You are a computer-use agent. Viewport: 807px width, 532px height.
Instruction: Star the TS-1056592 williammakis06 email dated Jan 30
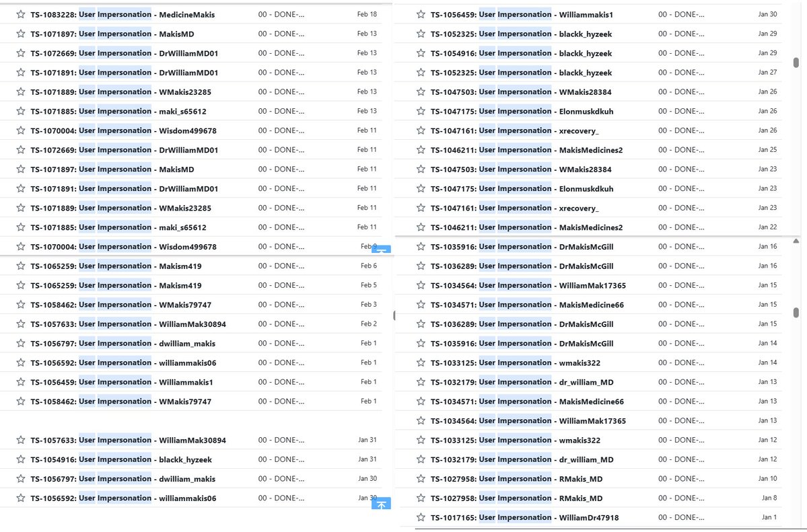click(21, 498)
